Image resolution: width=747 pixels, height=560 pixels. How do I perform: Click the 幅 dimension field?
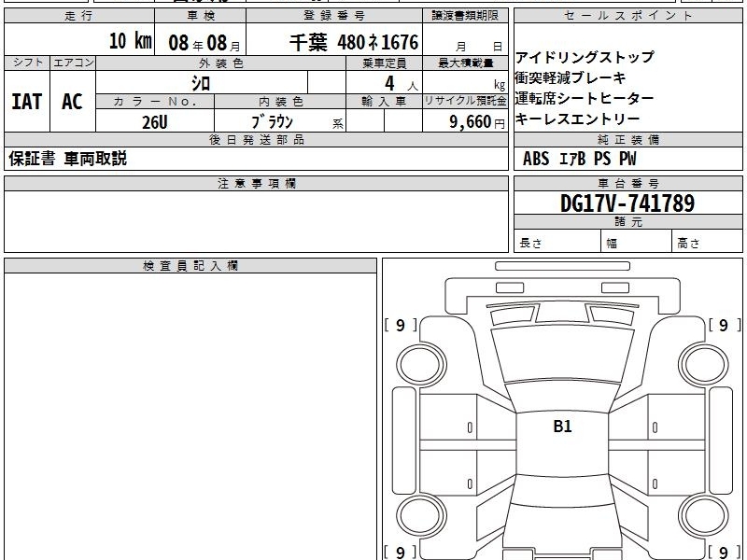click(x=636, y=241)
